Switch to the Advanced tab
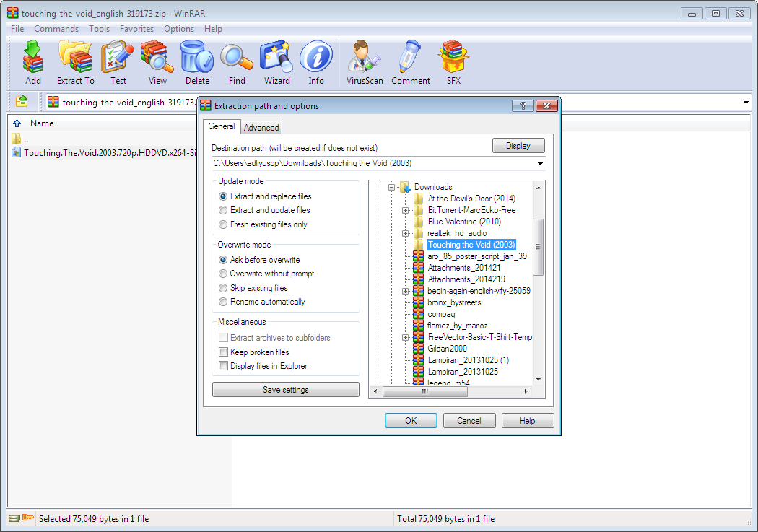 tap(261, 128)
